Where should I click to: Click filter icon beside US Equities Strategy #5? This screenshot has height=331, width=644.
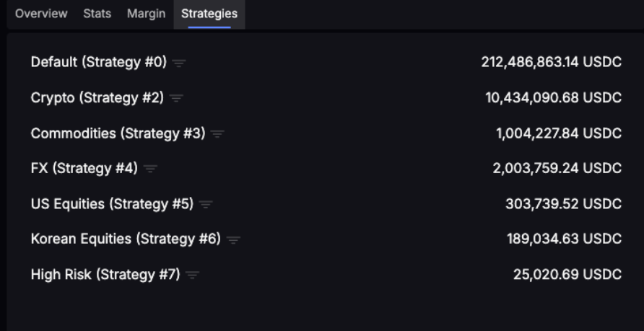click(206, 205)
